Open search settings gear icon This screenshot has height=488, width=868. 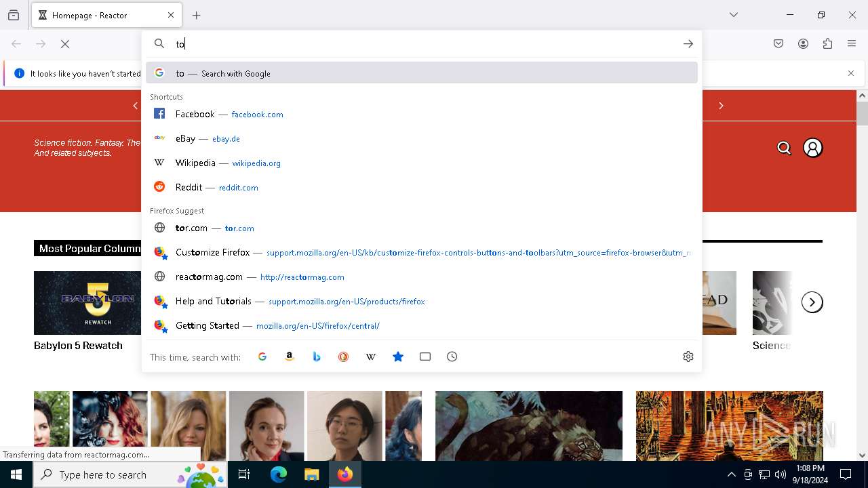(688, 357)
